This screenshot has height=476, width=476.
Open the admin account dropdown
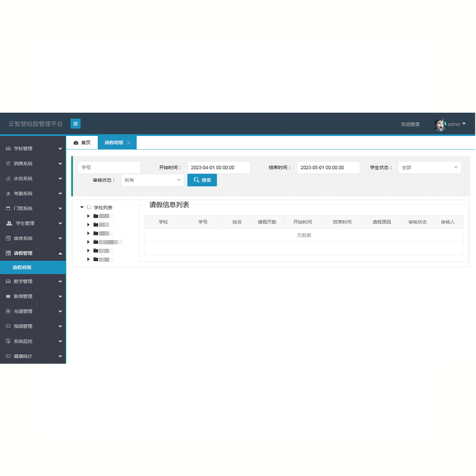pyautogui.click(x=457, y=124)
